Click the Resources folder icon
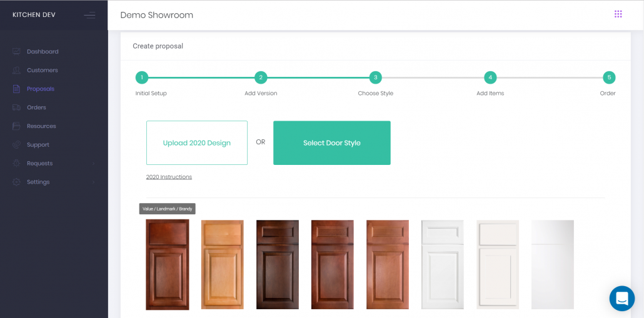 point(16,126)
